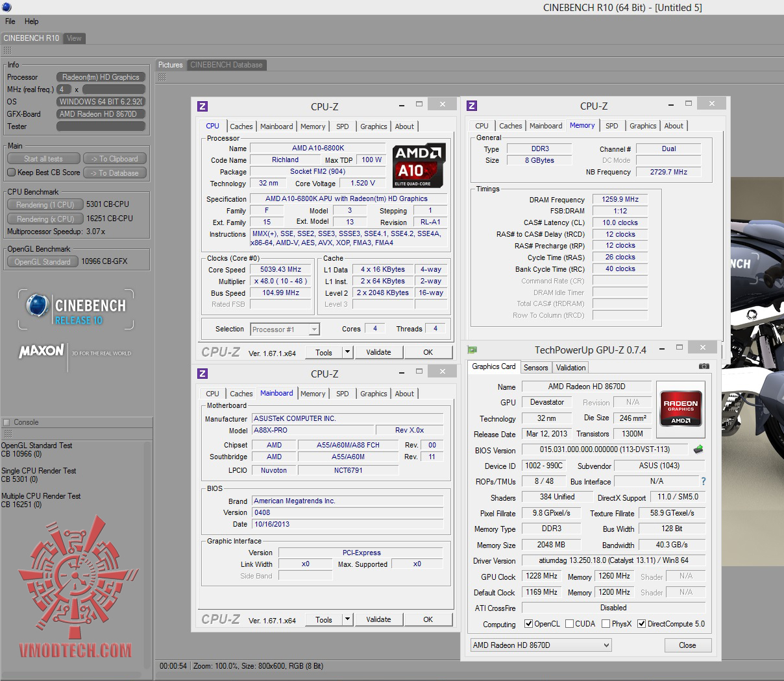Open the File menu
This screenshot has height=681, width=784.
point(10,21)
